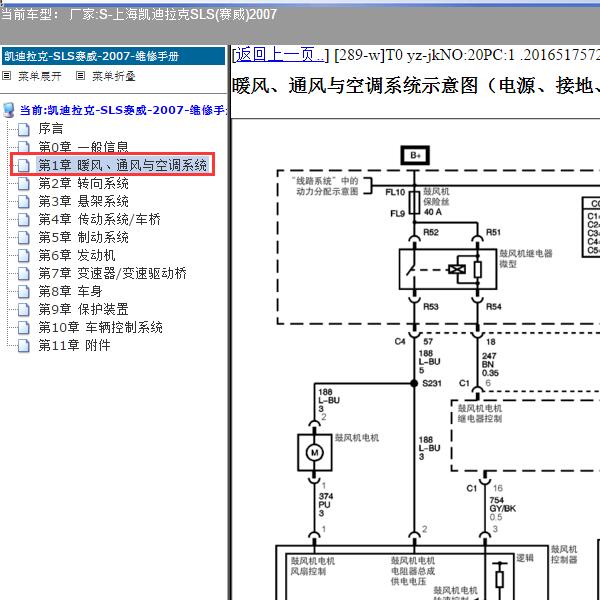The height and width of the screenshot is (600, 600).
Task: Click 菜单折叠 to collapse all menus
Action: 114,76
